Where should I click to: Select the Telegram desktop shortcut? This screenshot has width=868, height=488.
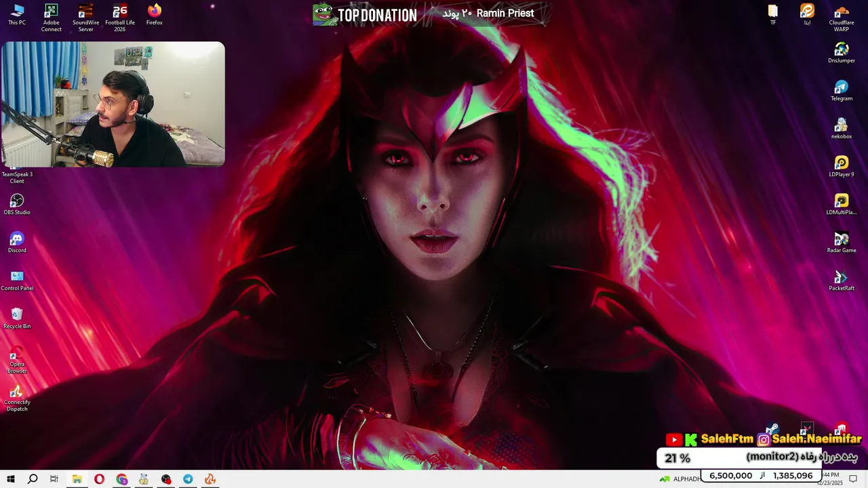pyautogui.click(x=842, y=91)
